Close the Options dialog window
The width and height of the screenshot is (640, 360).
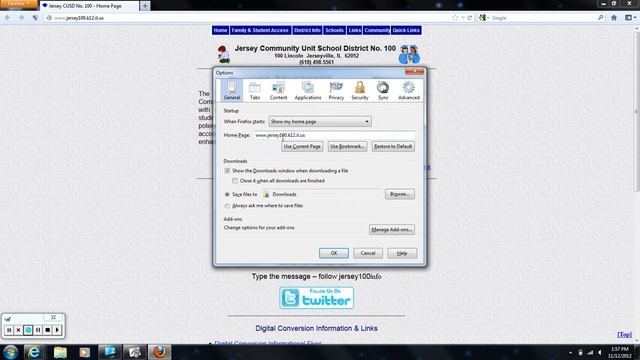pyautogui.click(x=414, y=71)
